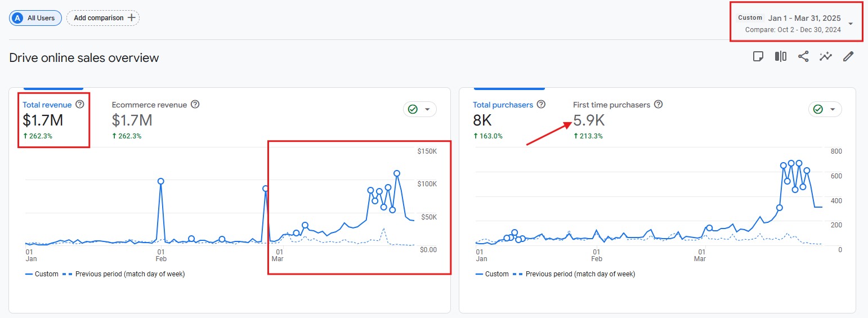This screenshot has width=868, height=318.
Task: Open data quality dropdown on revenue card
Action: pyautogui.click(x=420, y=109)
